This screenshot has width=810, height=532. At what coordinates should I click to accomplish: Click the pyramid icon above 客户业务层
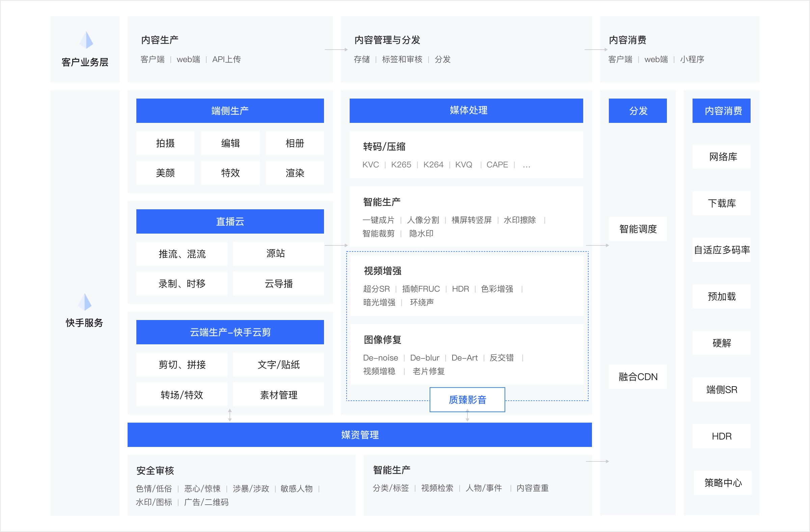click(86, 40)
